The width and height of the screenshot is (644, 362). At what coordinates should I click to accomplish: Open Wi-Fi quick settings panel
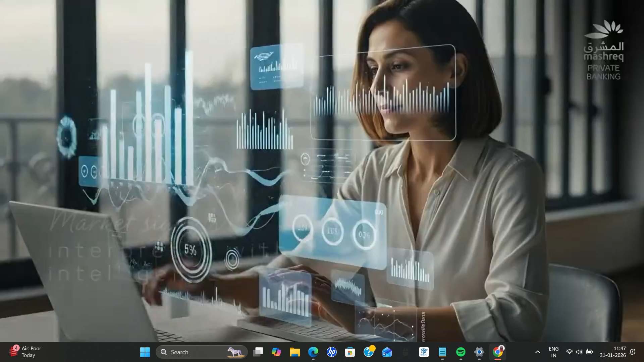570,352
